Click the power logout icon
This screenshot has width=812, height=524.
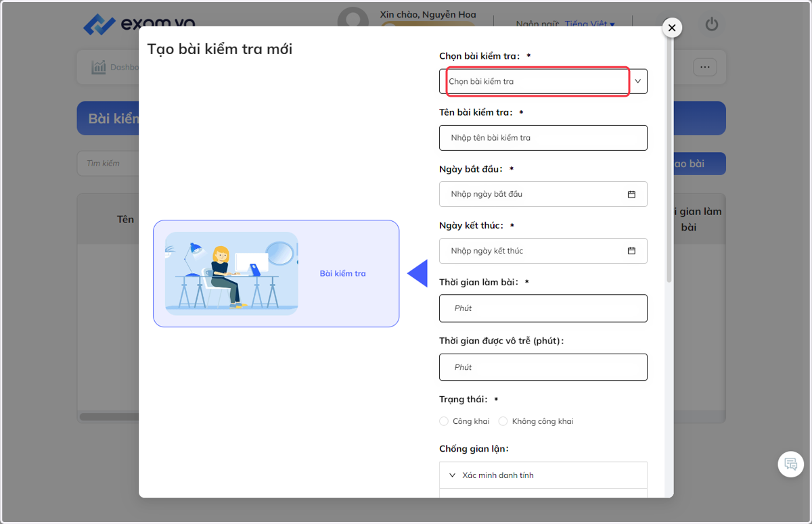click(x=711, y=24)
